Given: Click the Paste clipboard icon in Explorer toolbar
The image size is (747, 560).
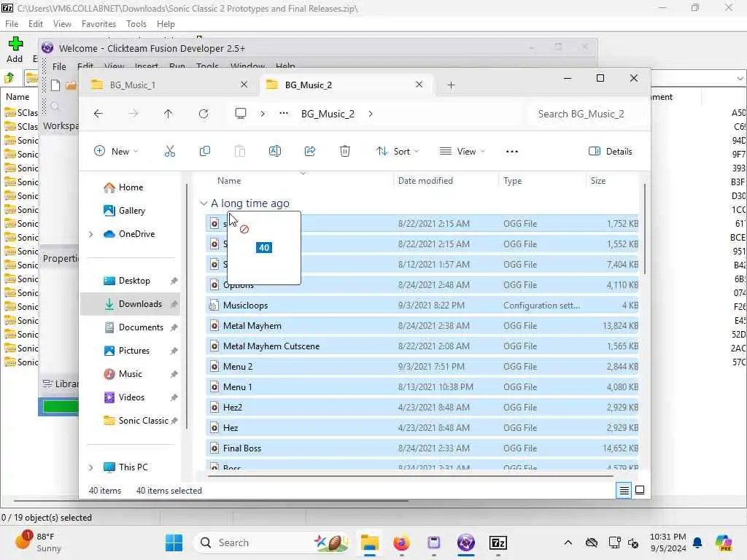Looking at the screenshot, I should (x=239, y=152).
